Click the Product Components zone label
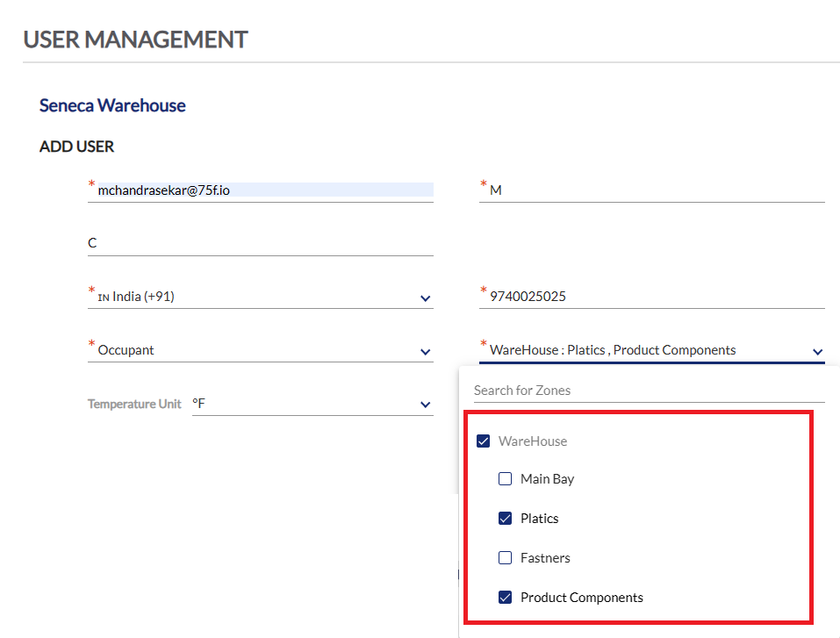840x638 pixels. [x=582, y=598]
